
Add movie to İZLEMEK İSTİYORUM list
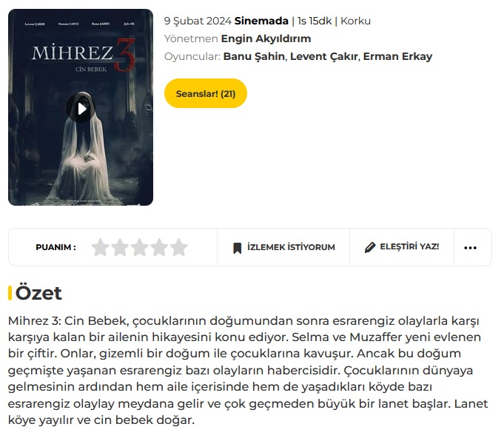tap(283, 247)
